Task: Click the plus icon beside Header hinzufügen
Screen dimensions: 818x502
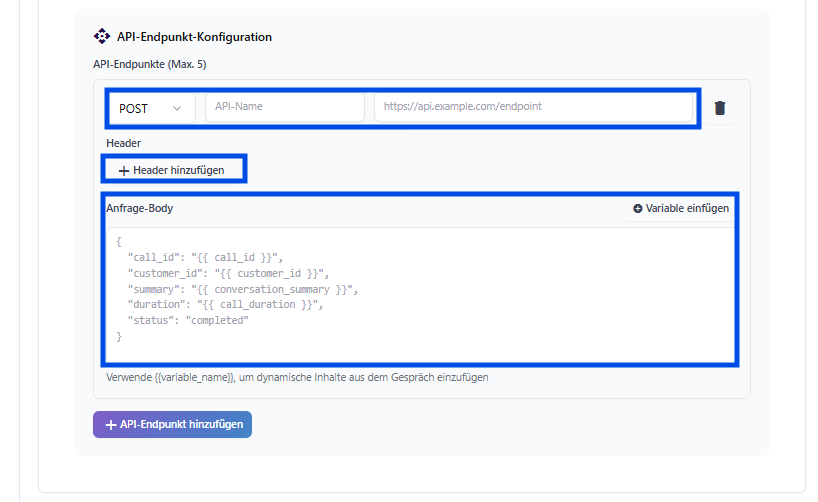Action: point(124,171)
